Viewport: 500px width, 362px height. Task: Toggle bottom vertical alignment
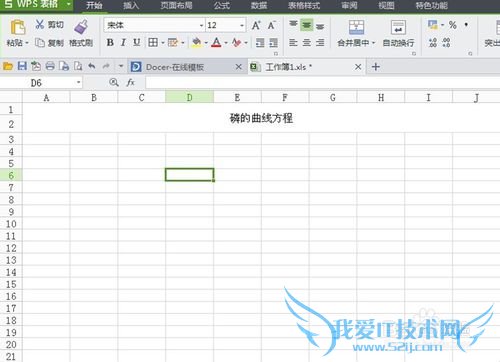[320, 25]
